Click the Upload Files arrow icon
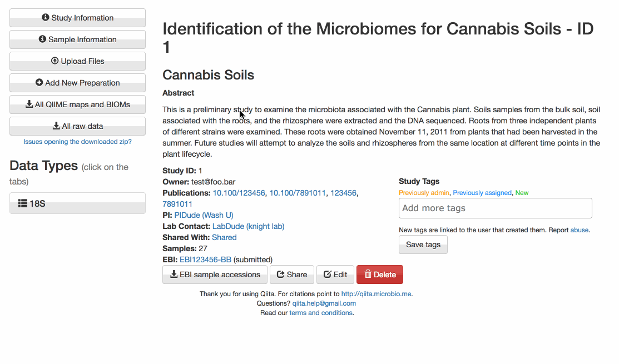 [55, 61]
